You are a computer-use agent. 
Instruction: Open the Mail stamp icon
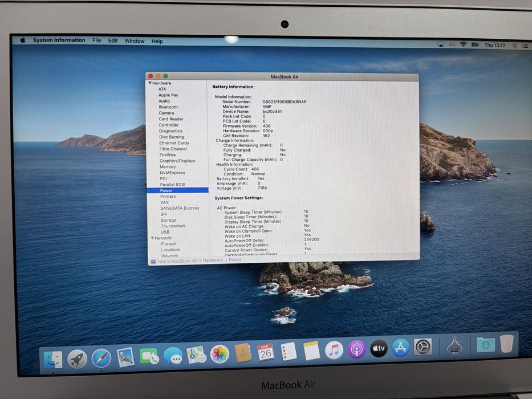point(125,357)
